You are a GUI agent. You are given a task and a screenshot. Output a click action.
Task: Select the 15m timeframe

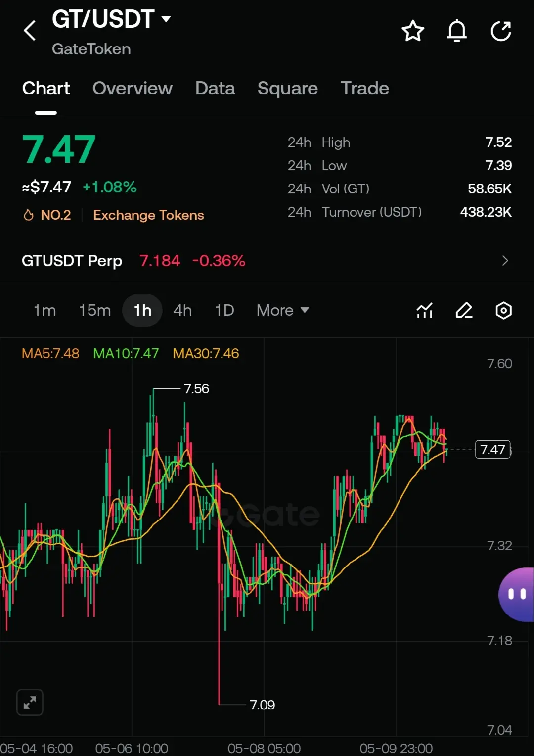click(95, 310)
